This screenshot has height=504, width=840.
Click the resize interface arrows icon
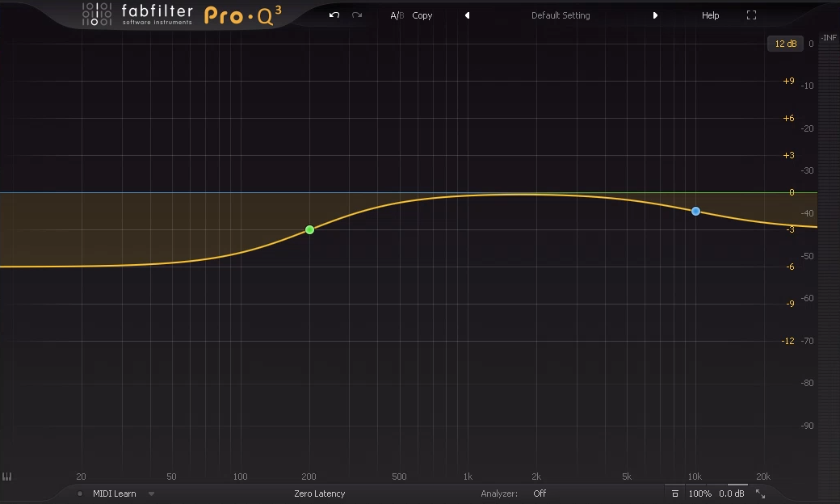click(760, 493)
